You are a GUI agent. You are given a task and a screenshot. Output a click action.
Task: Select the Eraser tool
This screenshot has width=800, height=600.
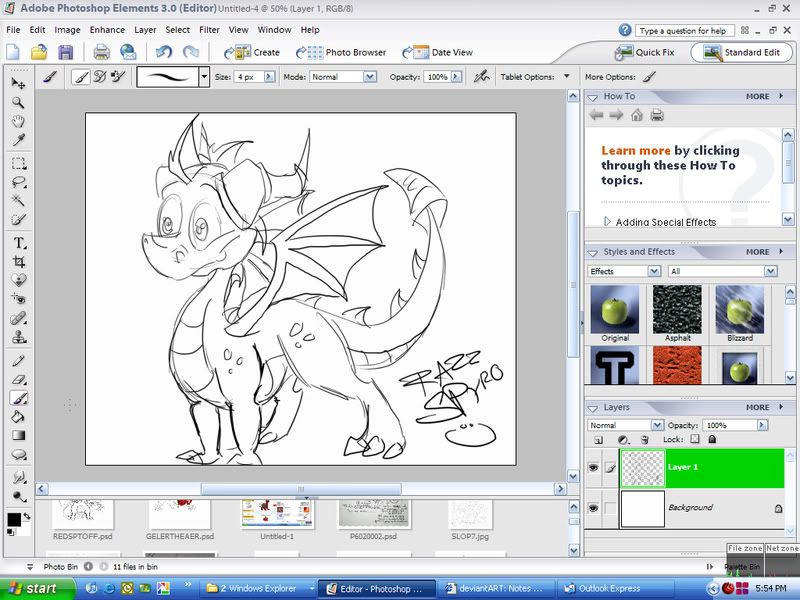(x=19, y=379)
